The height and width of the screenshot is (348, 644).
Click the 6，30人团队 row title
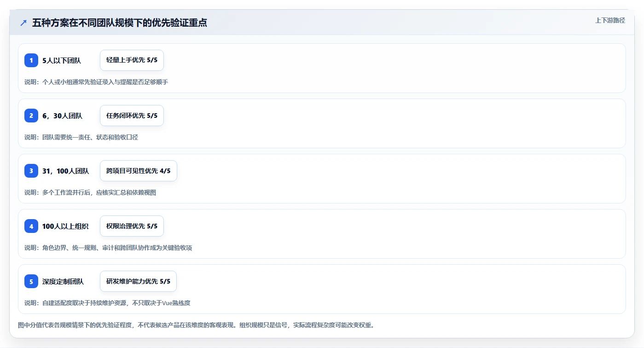(62, 116)
